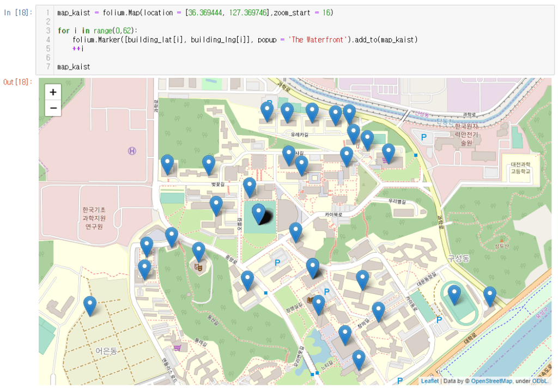Click the leftmost marker in the top row
This screenshot has width=558, height=392.
[266, 111]
